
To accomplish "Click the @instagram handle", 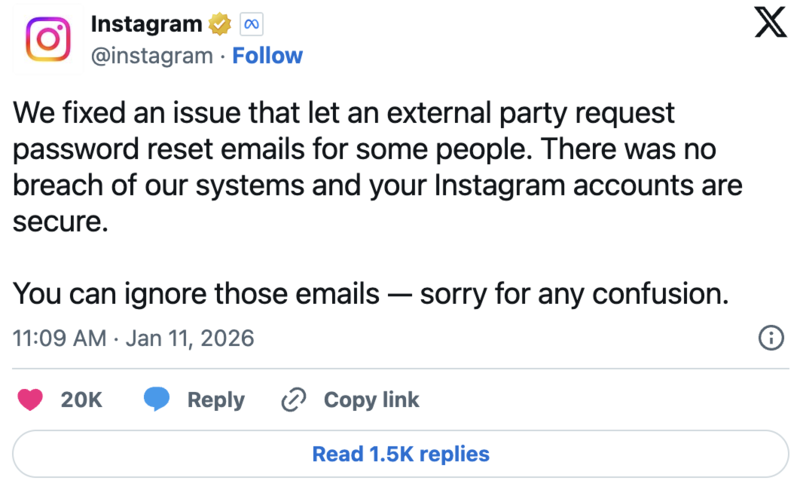I will click(x=151, y=56).
